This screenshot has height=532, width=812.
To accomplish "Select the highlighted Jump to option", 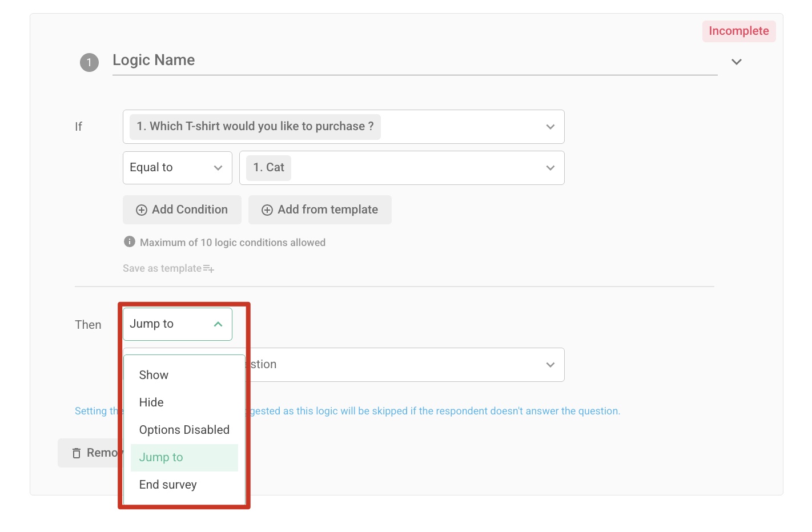I will [162, 457].
